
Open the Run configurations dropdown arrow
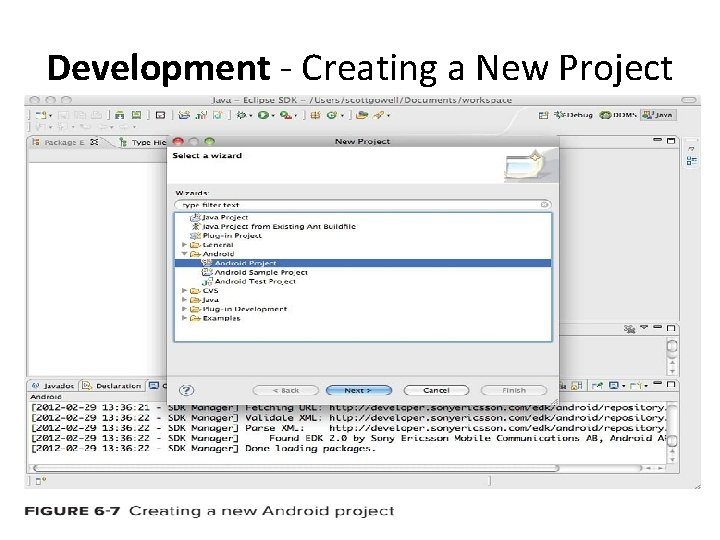[x=273, y=116]
